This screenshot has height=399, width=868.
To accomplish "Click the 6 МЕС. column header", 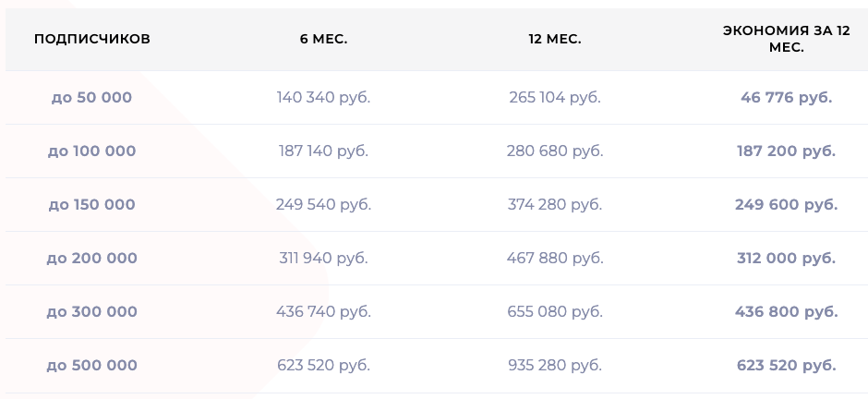I will coord(324,40).
